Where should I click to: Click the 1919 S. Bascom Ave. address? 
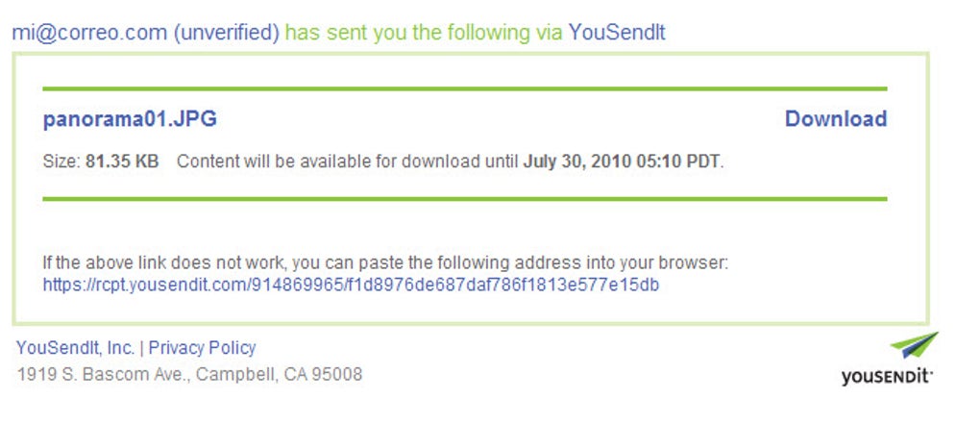pos(104,375)
